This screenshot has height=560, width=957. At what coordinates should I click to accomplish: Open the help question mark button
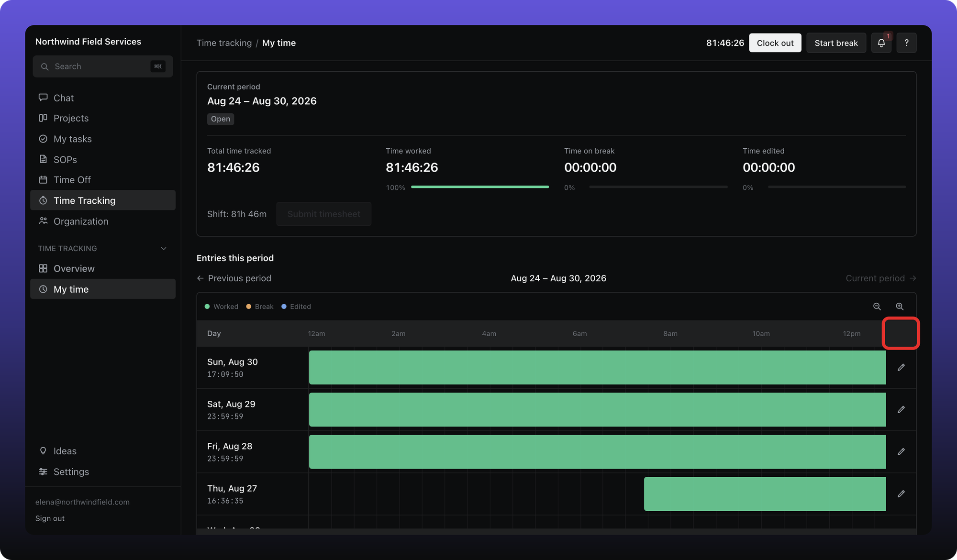coord(906,43)
